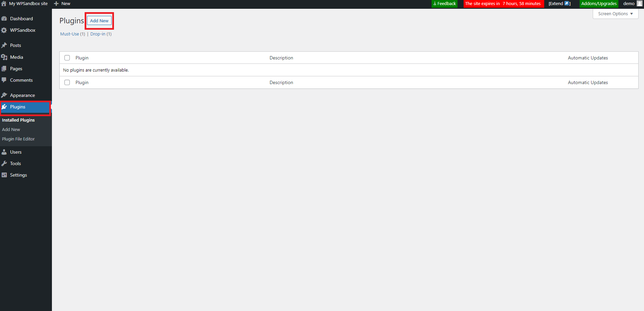
Task: Open the New content menu text
Action: [66, 4]
